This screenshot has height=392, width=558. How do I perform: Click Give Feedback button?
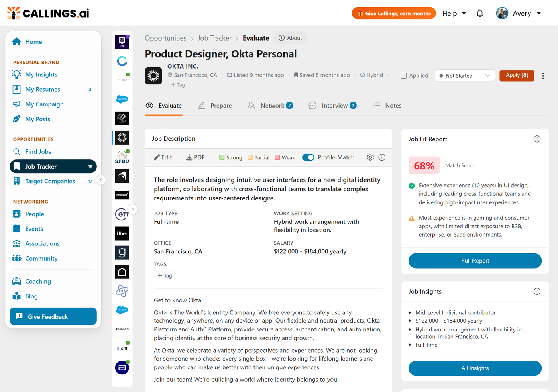(53, 316)
